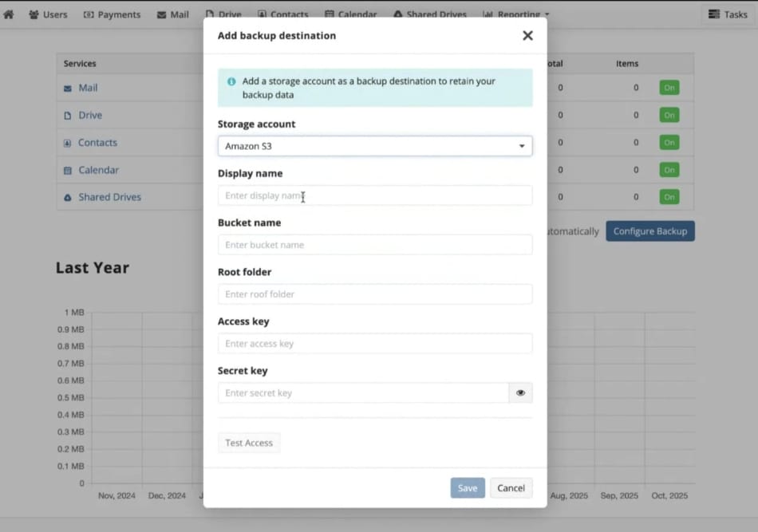The height and width of the screenshot is (532, 758).
Task: Open the Shared Drives service link
Action: click(x=110, y=197)
